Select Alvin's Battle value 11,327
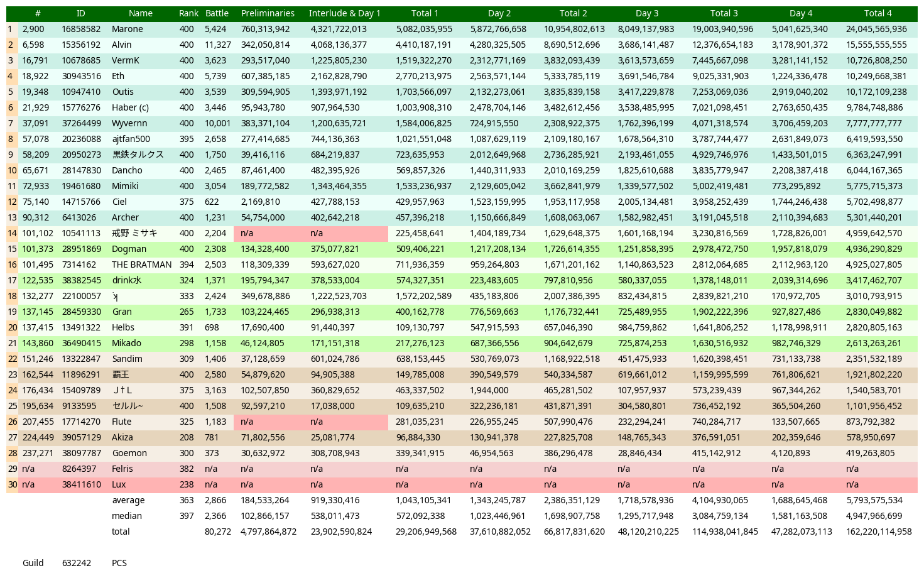This screenshot has width=924, height=578. coord(218,45)
